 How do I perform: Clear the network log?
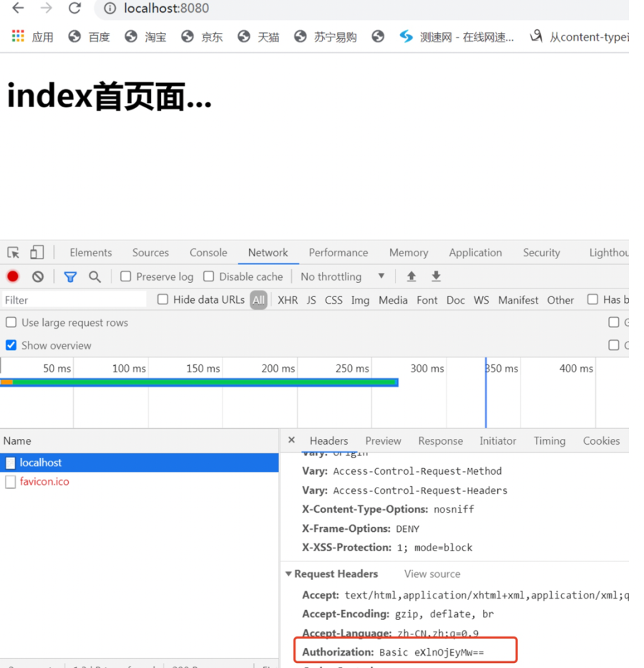click(x=37, y=276)
